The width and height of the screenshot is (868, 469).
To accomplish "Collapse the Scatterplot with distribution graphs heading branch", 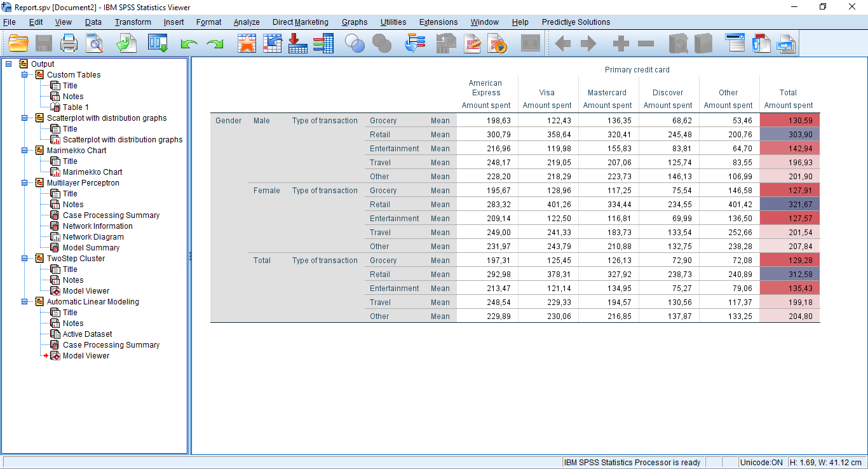I will coord(25,118).
